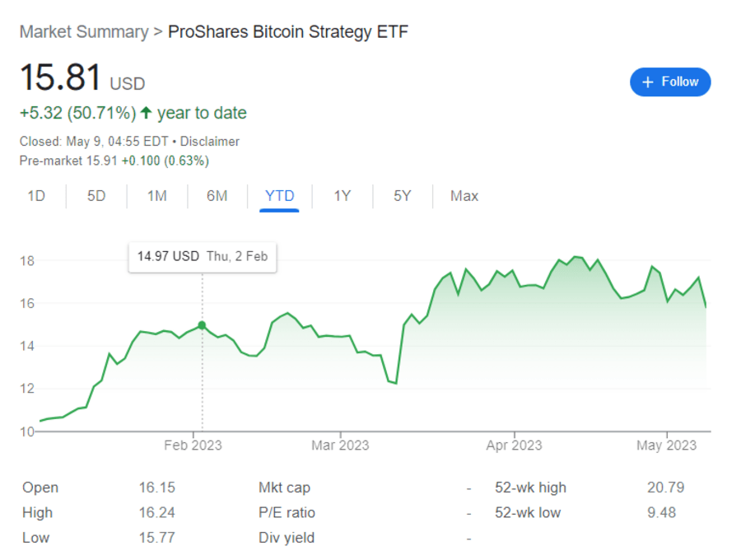Switch off YTD by selecting Max range

coord(464,196)
